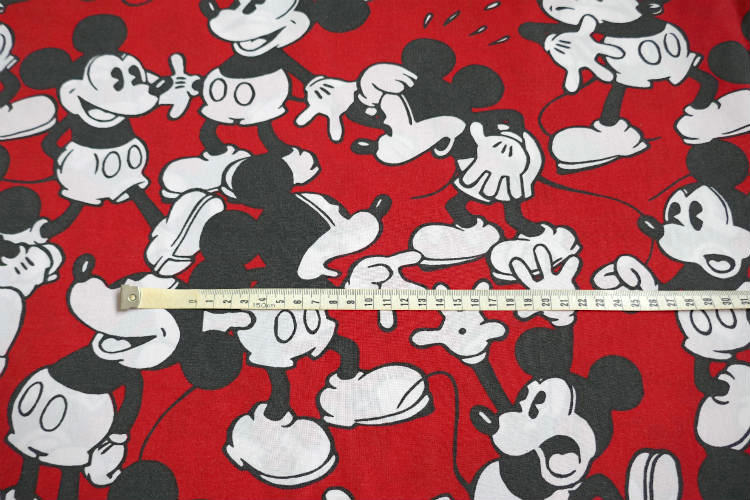Image resolution: width=750 pixels, height=500 pixels.
Task: Click the metal end tip of the measuring tape
Action: coord(129,297)
